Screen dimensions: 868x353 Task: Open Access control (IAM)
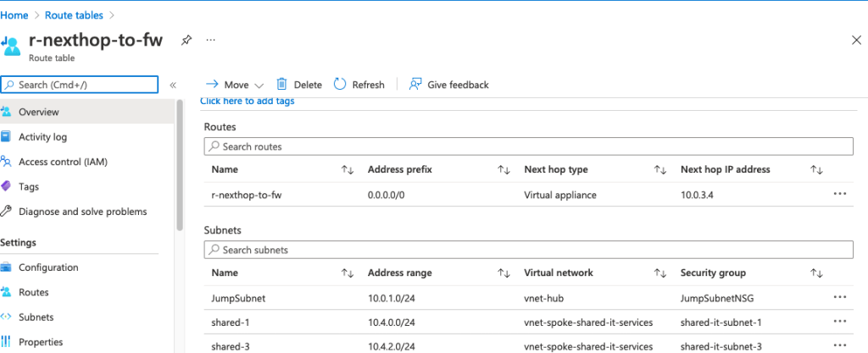63,162
